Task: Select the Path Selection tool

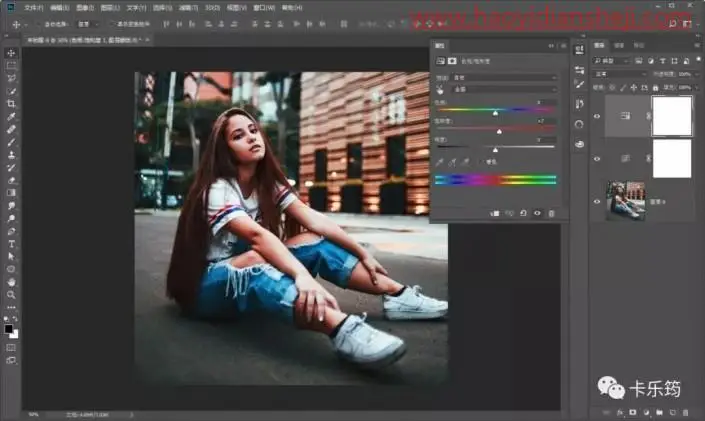Action: pyautogui.click(x=11, y=256)
